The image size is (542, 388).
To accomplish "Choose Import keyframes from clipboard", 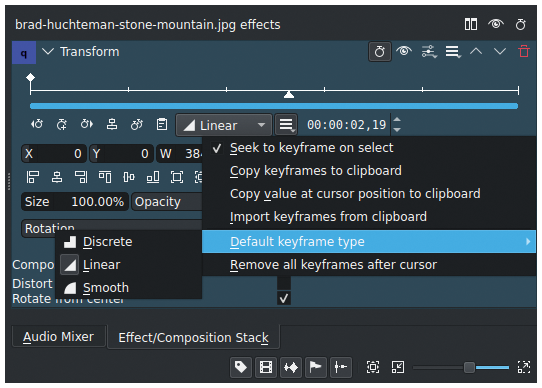I will (369, 217).
